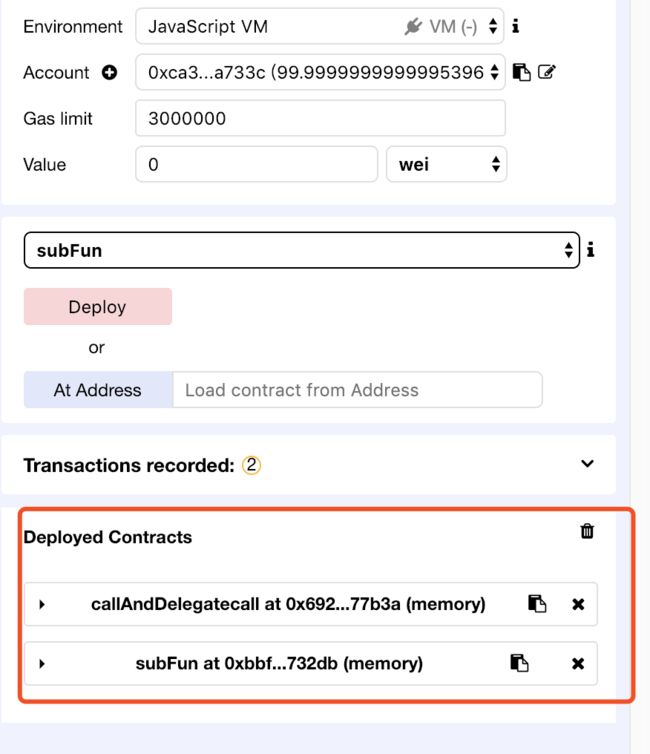
Task: Copy the callAndDelegatecall contract address
Action: point(537,603)
